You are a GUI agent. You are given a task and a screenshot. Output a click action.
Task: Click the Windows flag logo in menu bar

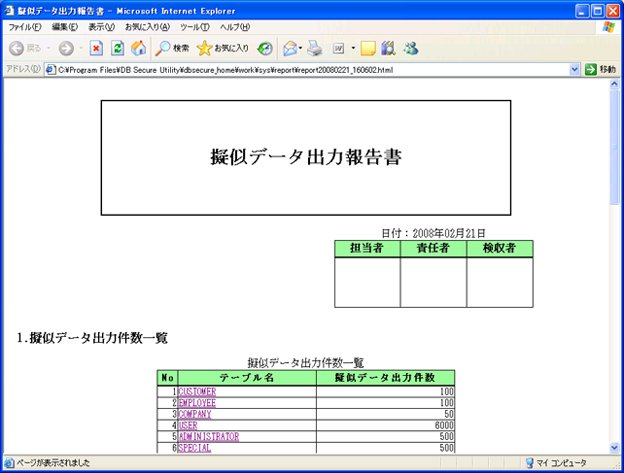[x=609, y=27]
